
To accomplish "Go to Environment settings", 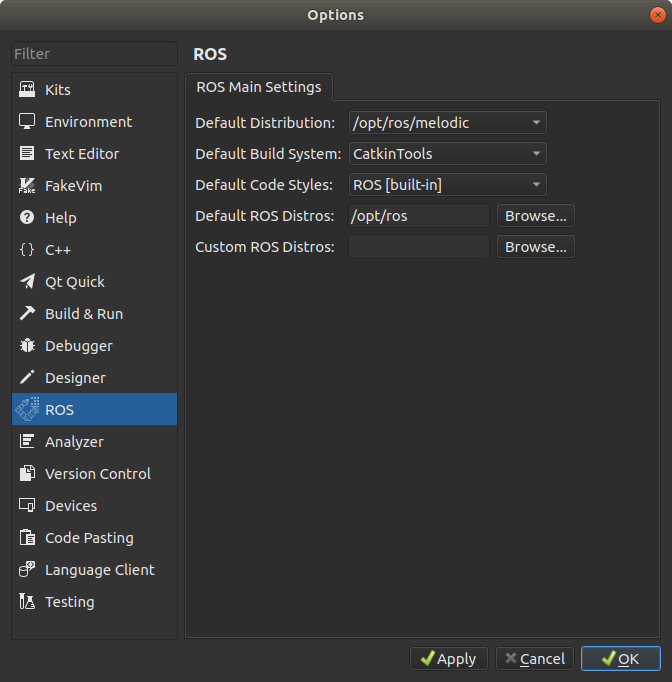I will [x=88, y=122].
